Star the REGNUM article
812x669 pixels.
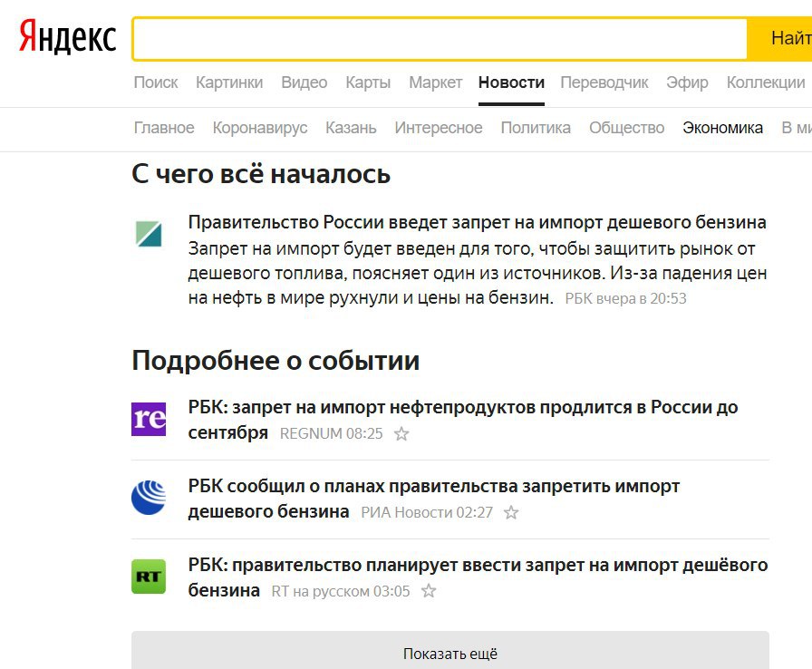(401, 434)
